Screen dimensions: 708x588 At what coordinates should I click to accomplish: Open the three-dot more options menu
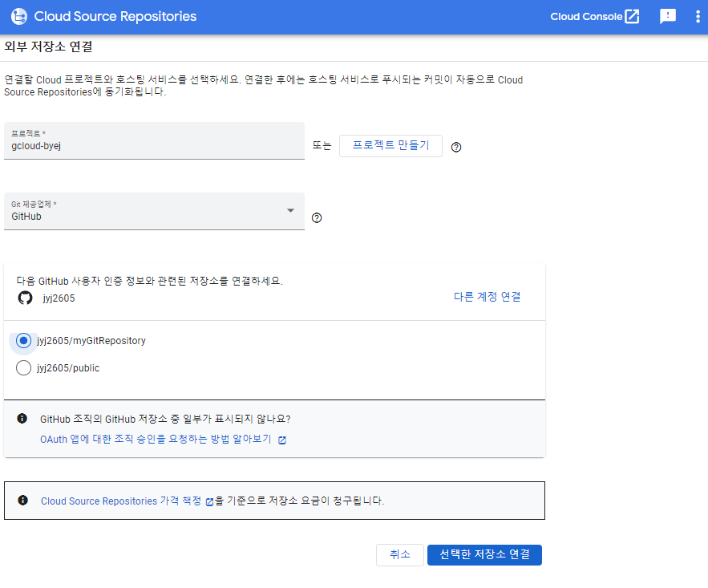point(698,16)
